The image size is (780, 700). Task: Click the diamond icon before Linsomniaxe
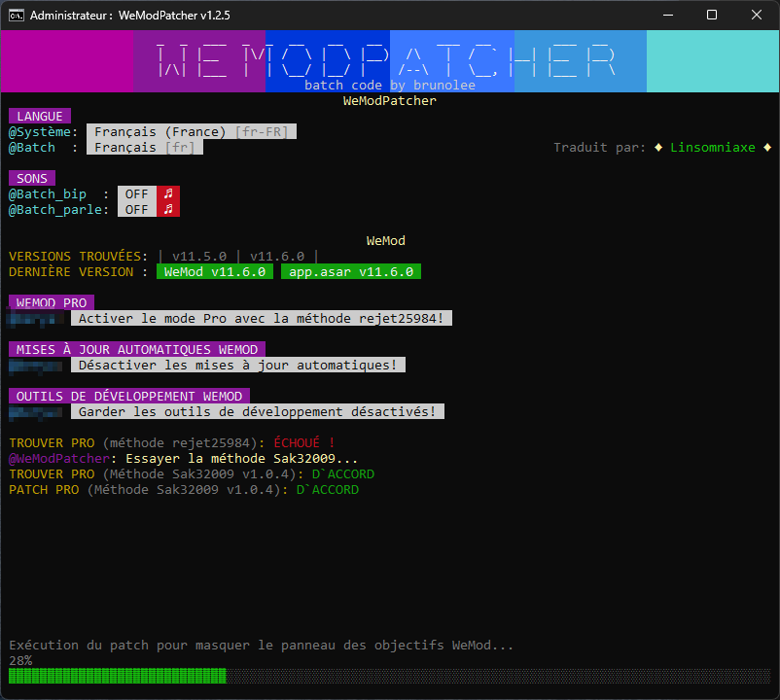pyautogui.click(x=658, y=148)
